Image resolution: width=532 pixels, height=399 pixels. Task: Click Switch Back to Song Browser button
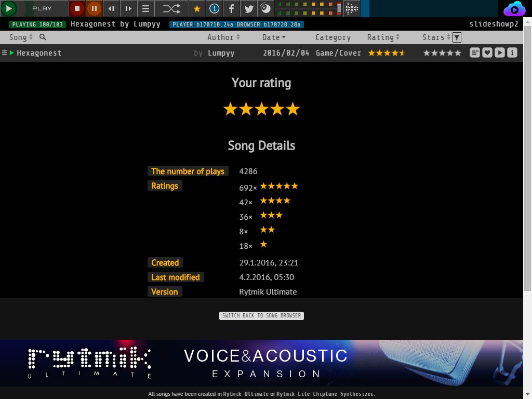click(x=261, y=315)
